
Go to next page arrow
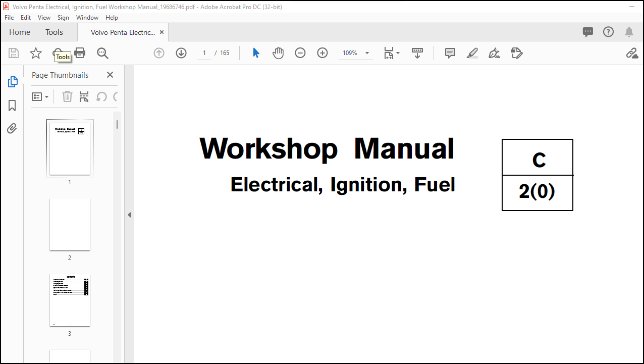click(x=181, y=53)
